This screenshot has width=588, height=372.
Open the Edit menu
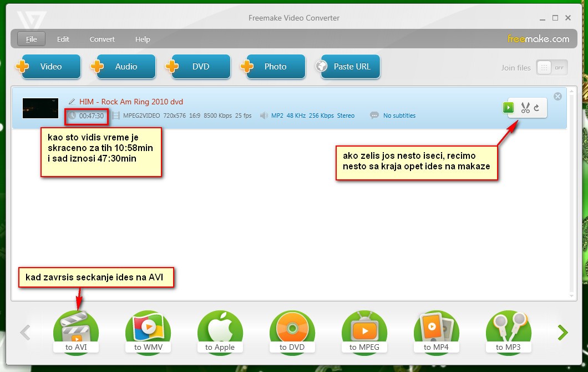click(x=63, y=39)
